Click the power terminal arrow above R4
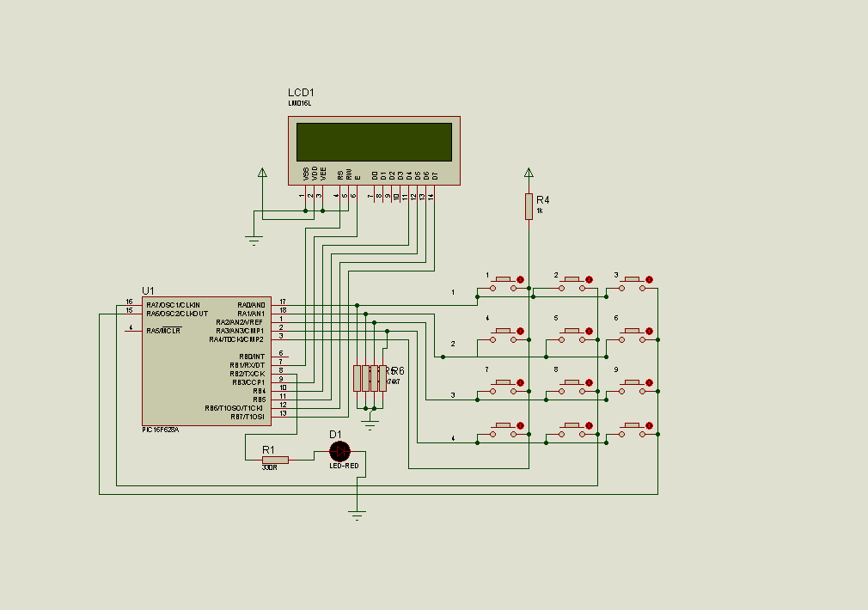 coord(529,173)
